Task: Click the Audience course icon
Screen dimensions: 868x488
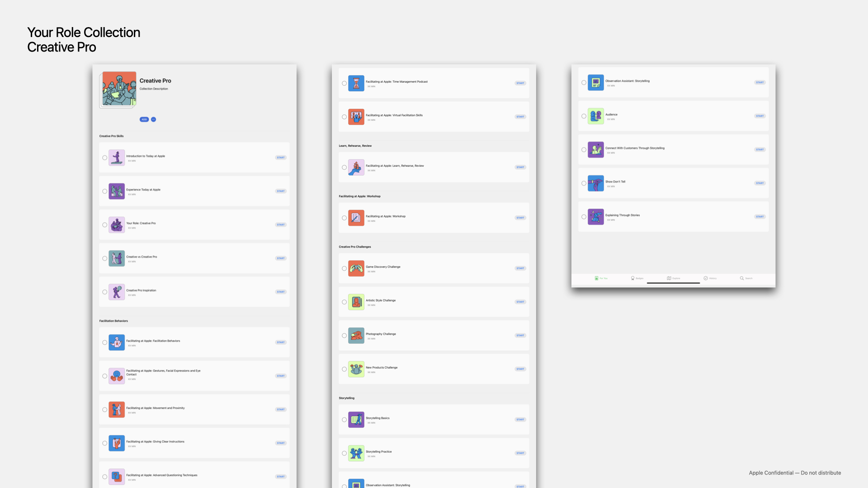Action: (x=595, y=116)
